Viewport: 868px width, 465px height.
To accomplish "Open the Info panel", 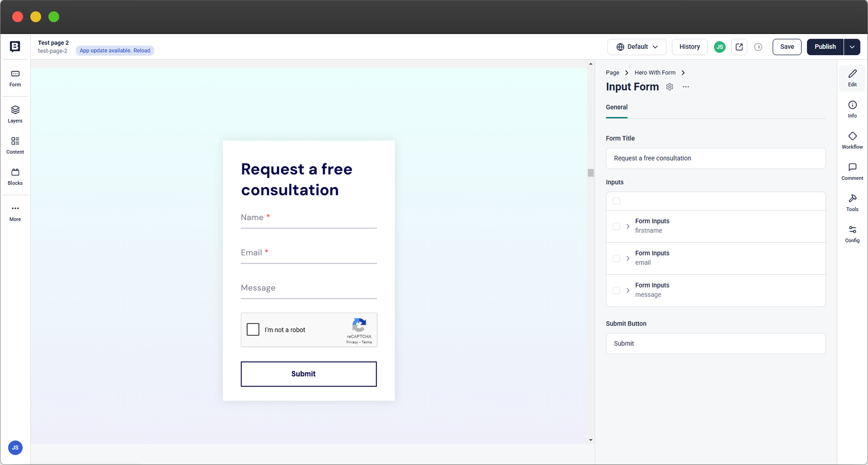I will pyautogui.click(x=852, y=109).
